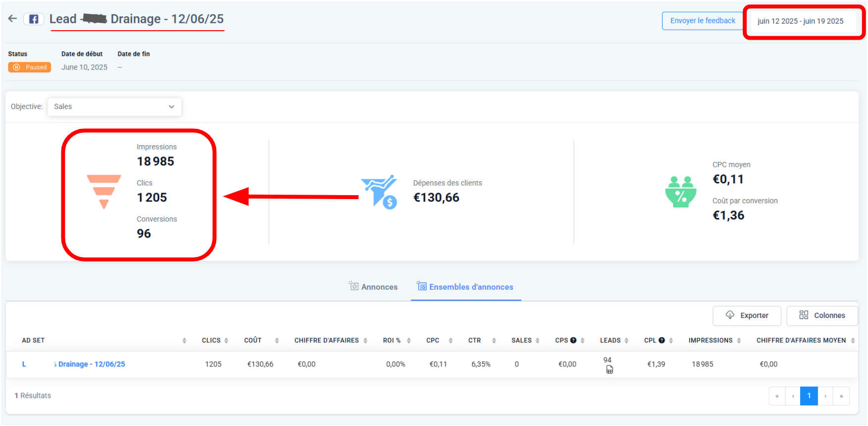This screenshot has width=868, height=426.
Task: Click the Facebook logo icon
Action: point(34,19)
